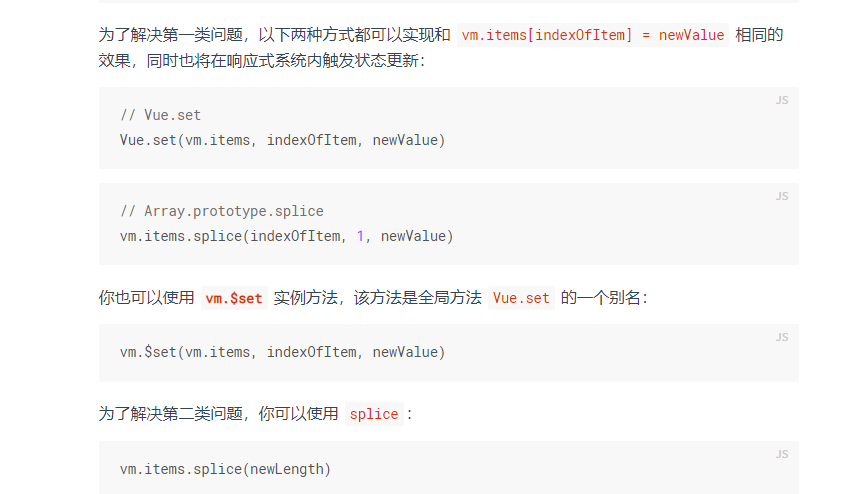Click the text 实例方法，该方法是全局方法
Viewport: 858px width, 494px height.
pyautogui.click(x=378, y=298)
